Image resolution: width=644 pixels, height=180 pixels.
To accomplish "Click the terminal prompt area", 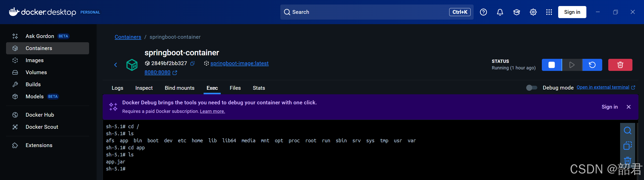I will pyautogui.click(x=116, y=169).
